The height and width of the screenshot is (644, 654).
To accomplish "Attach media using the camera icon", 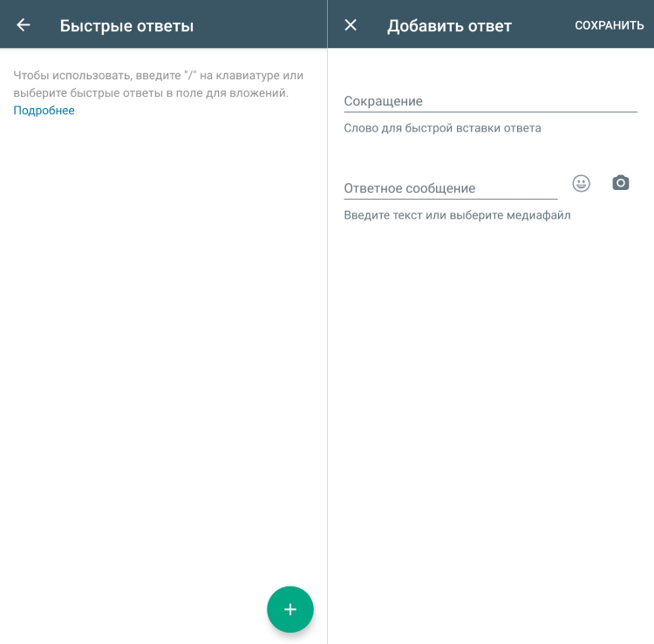I will [620, 183].
